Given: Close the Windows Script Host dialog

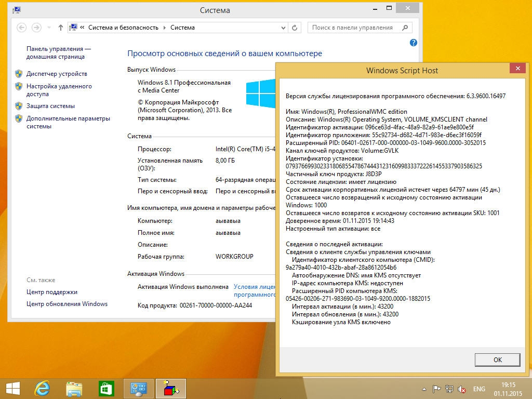Looking at the screenshot, I should click(518, 68).
